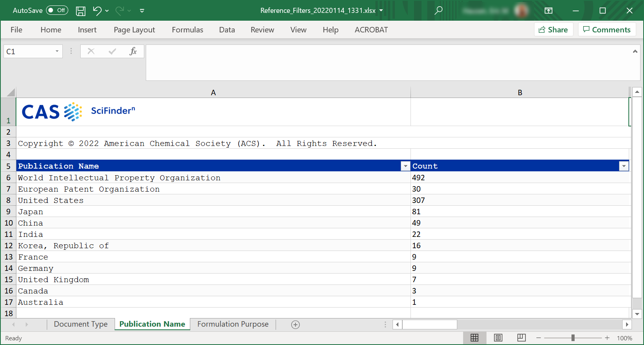The image size is (644, 345).
Task: Click the blurred user account picture
Action: pyautogui.click(x=521, y=11)
